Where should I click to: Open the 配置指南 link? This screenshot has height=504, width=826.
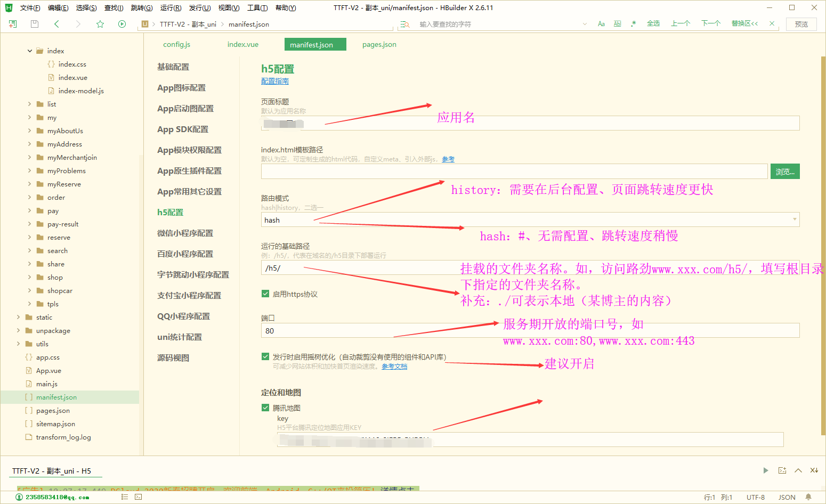point(275,81)
